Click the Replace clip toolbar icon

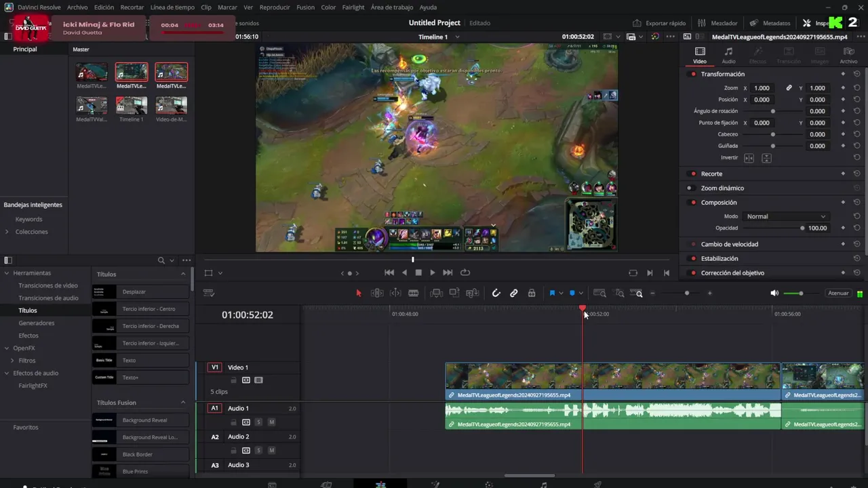pos(473,293)
